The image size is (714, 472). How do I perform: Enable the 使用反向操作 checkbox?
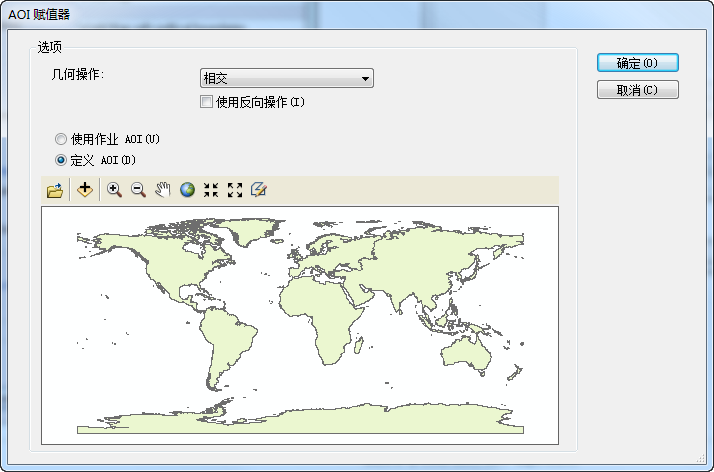(207, 102)
